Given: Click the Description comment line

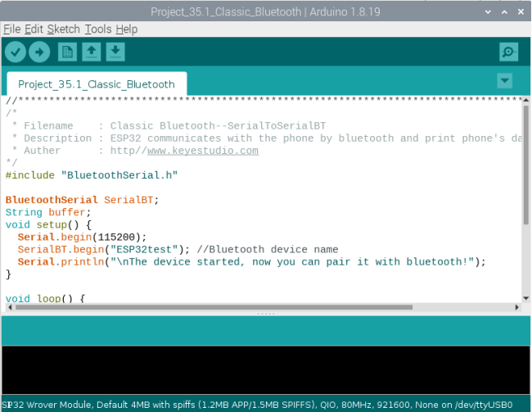Looking at the screenshot, I should pyautogui.click(x=267, y=138).
